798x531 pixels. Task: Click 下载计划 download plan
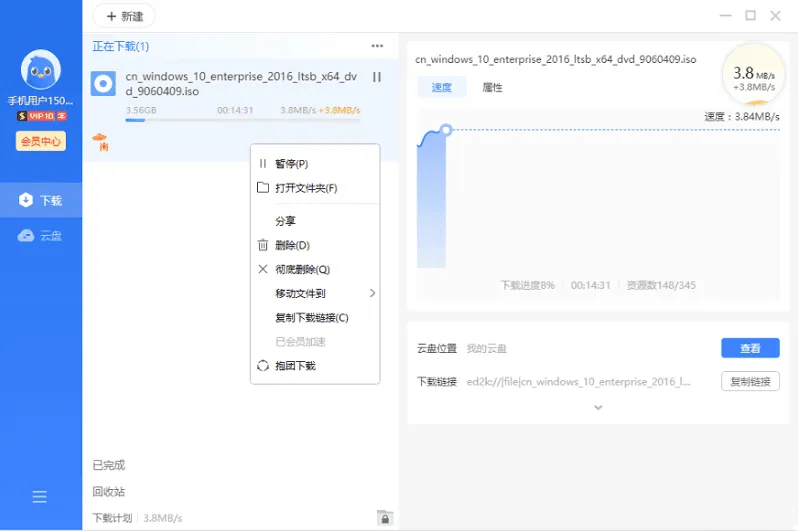(112, 518)
